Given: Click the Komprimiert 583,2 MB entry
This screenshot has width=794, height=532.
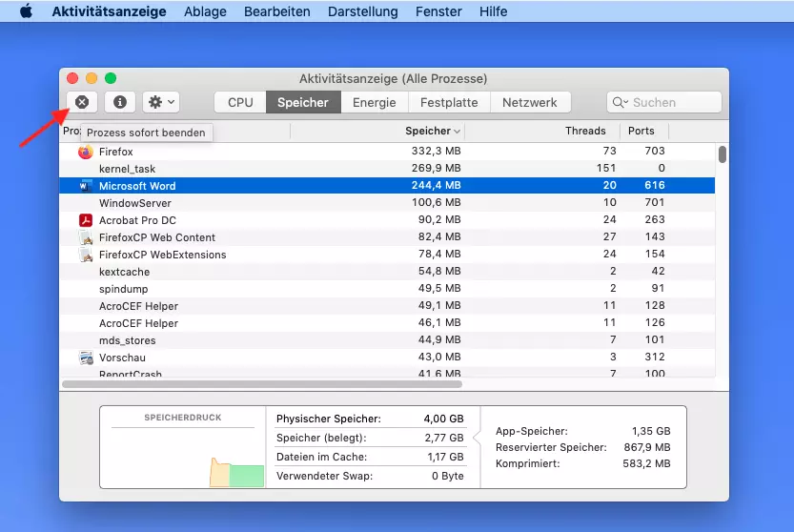Looking at the screenshot, I should click(x=582, y=463).
